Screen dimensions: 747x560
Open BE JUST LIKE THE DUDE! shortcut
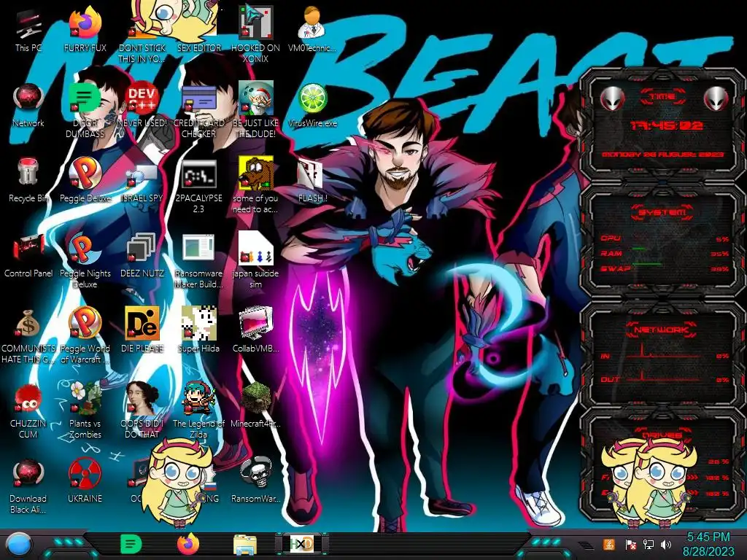[255, 109]
